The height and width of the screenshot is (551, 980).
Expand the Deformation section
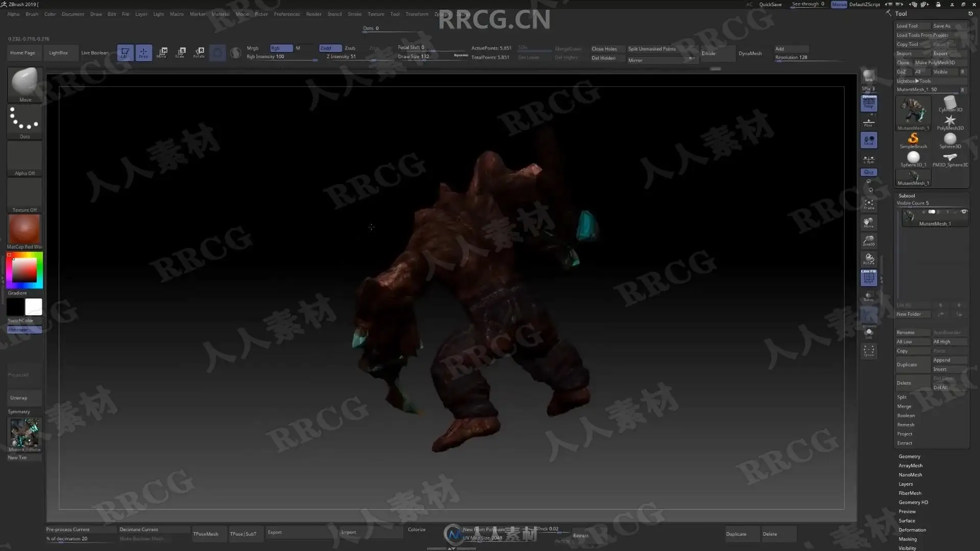coord(912,530)
